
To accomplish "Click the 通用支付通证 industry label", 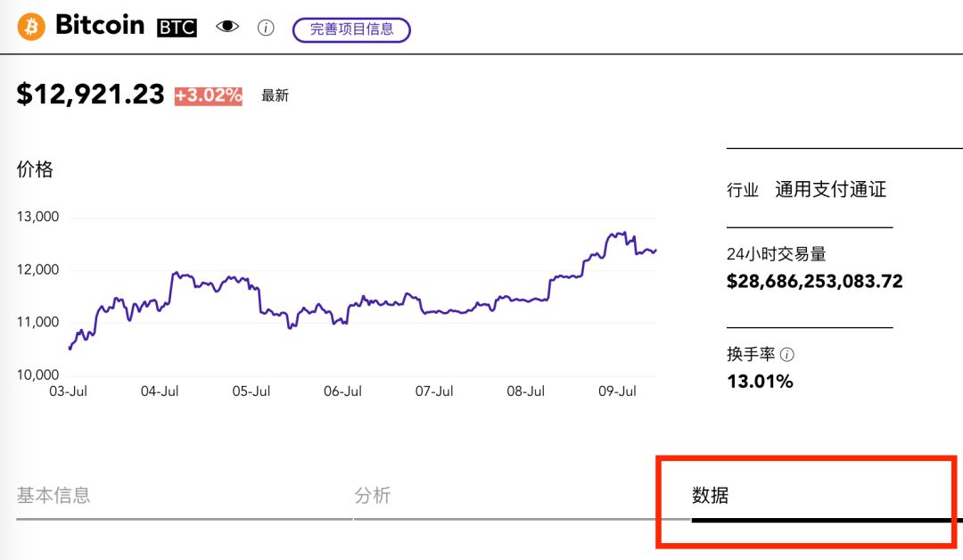I will [x=830, y=190].
